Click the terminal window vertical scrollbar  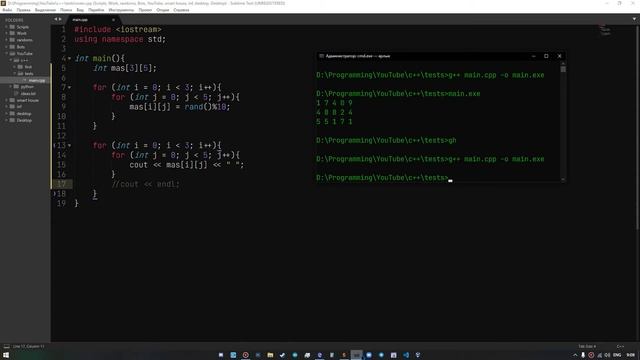tap(563, 122)
